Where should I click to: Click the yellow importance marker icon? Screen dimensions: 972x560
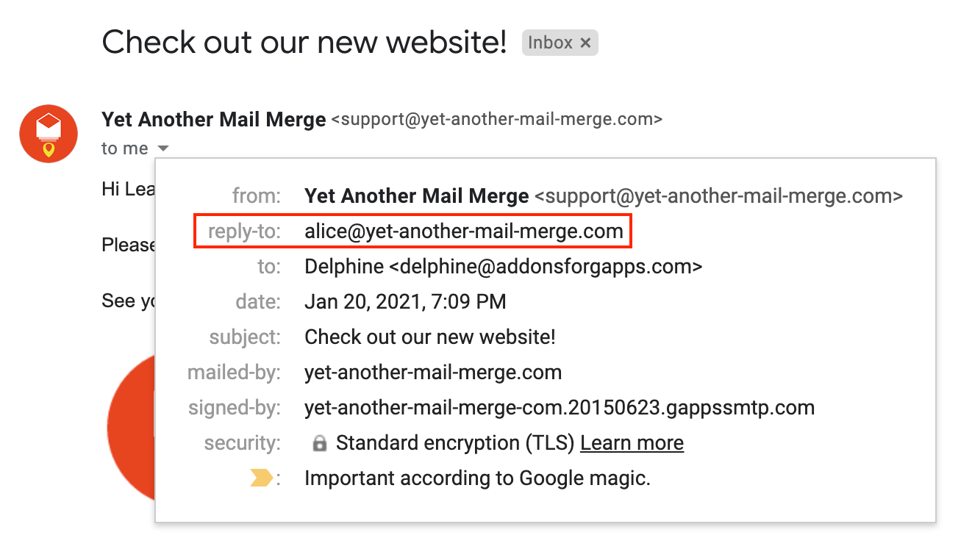tap(260, 479)
